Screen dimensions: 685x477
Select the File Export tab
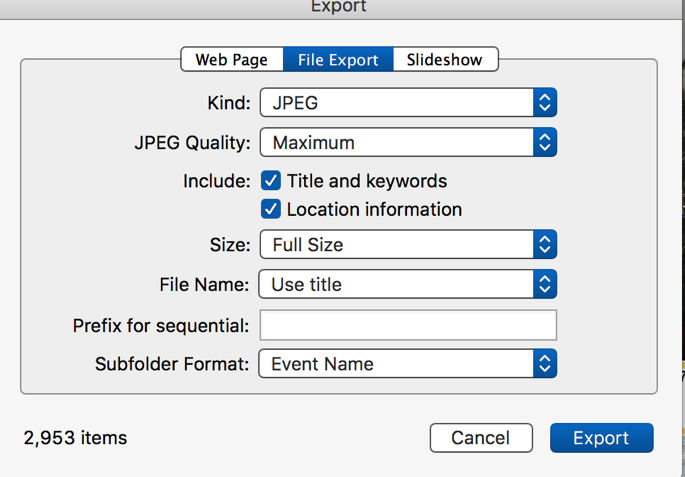pyautogui.click(x=338, y=60)
